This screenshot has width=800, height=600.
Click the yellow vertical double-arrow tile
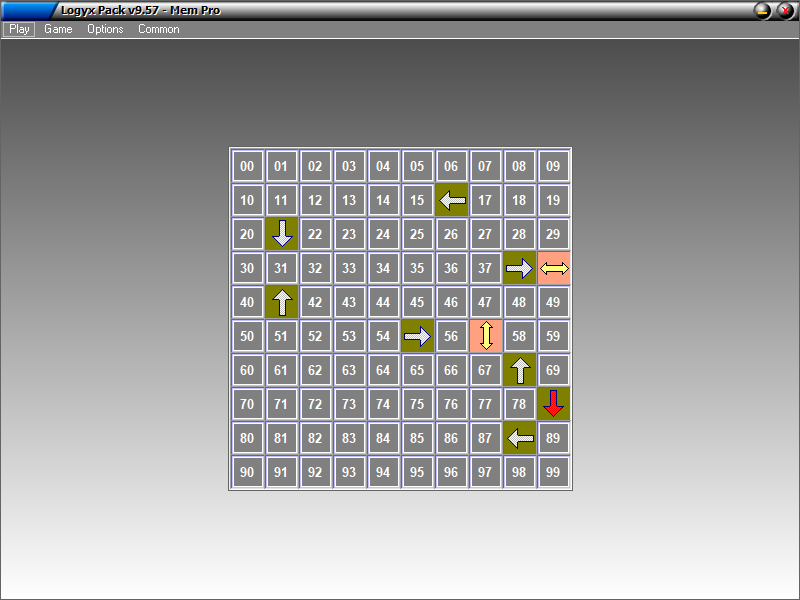486,336
